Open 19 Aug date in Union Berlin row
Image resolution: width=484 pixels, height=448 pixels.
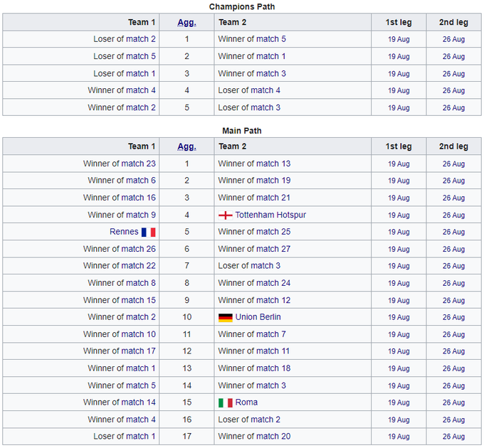pos(399,318)
